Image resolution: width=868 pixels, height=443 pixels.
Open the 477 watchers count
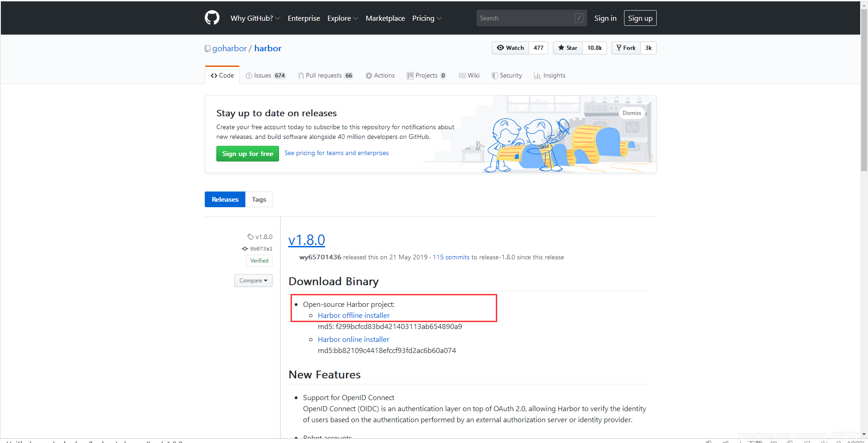(538, 48)
